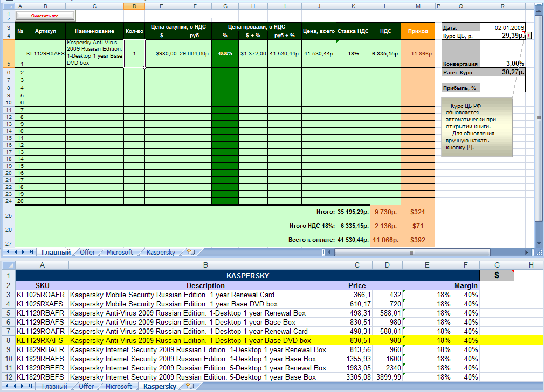
Task: Click the Очистить все button
Action: (45, 16)
